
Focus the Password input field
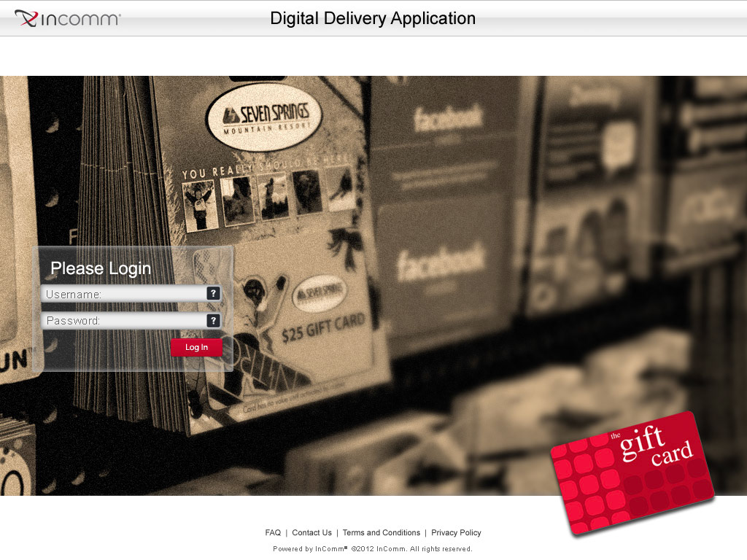[131, 321]
